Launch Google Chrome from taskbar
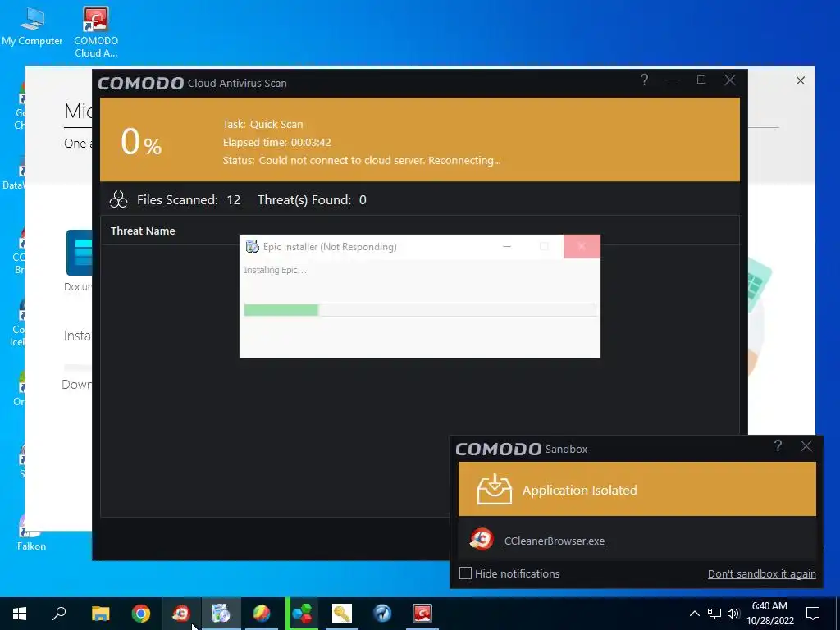The image size is (840, 630). pos(141,614)
